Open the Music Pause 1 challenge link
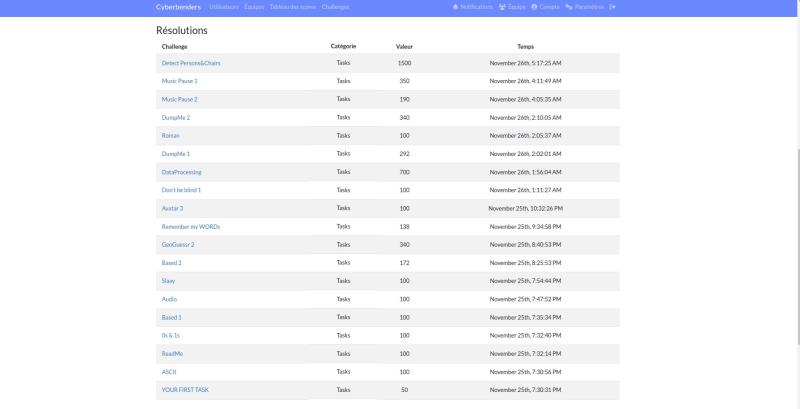Image resolution: width=800 pixels, height=409 pixels. tap(179, 81)
